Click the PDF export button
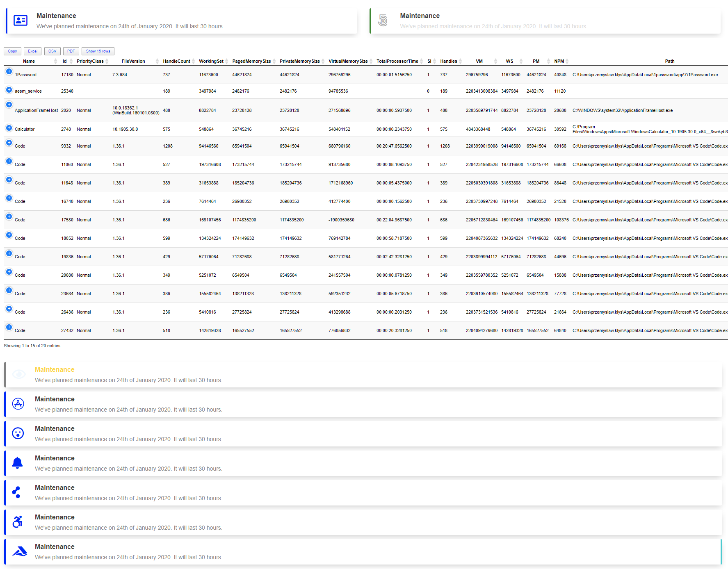This screenshot has width=728, height=576. (x=71, y=51)
